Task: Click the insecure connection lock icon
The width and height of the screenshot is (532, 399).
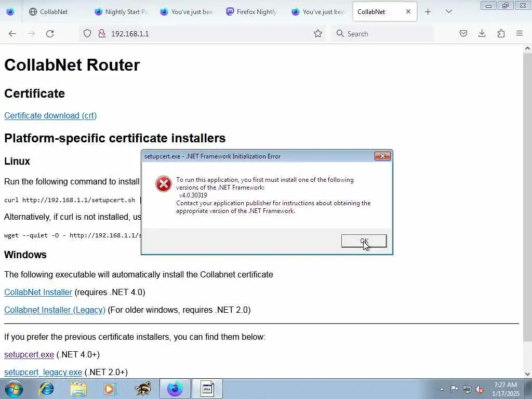Action: [101, 33]
